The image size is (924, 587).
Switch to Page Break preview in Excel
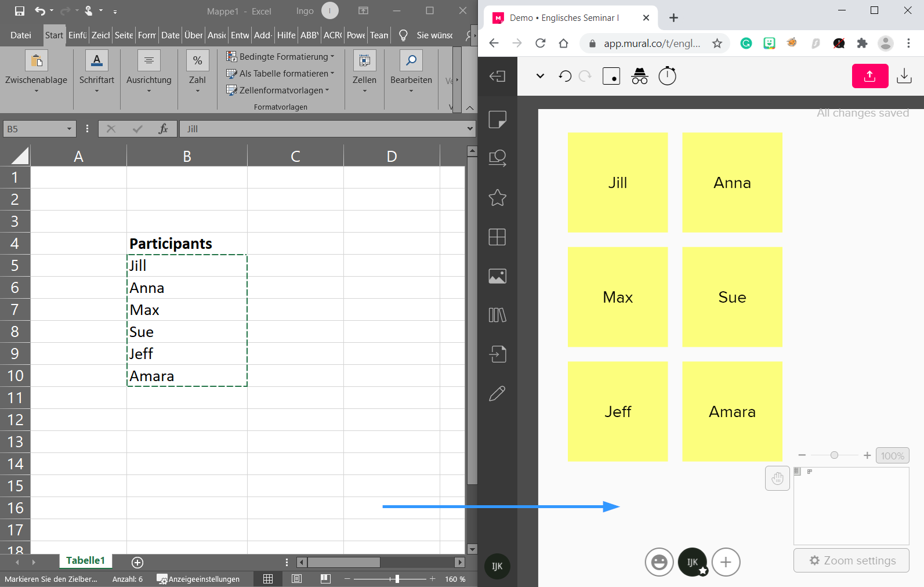point(325,579)
